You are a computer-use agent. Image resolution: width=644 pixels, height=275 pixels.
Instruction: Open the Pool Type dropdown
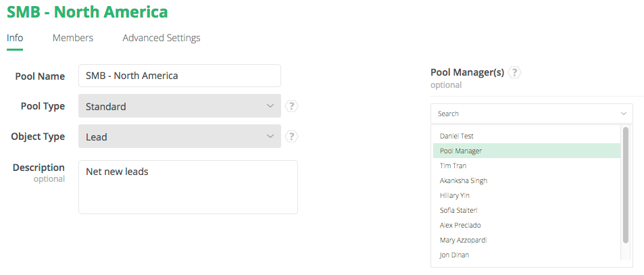pos(179,106)
